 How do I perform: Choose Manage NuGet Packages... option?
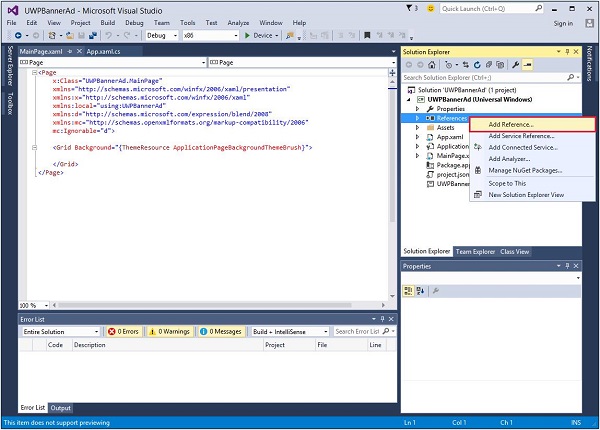coord(524,170)
